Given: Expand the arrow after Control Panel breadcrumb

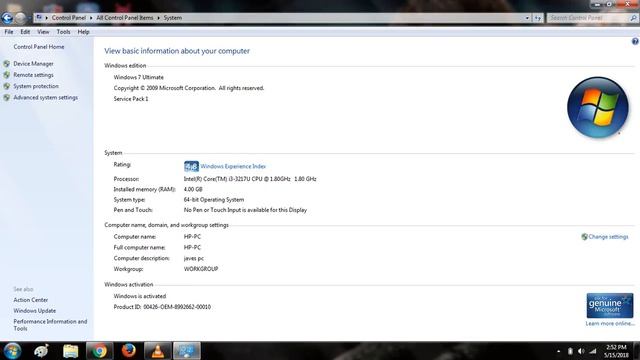Looking at the screenshot, I should [91, 18].
